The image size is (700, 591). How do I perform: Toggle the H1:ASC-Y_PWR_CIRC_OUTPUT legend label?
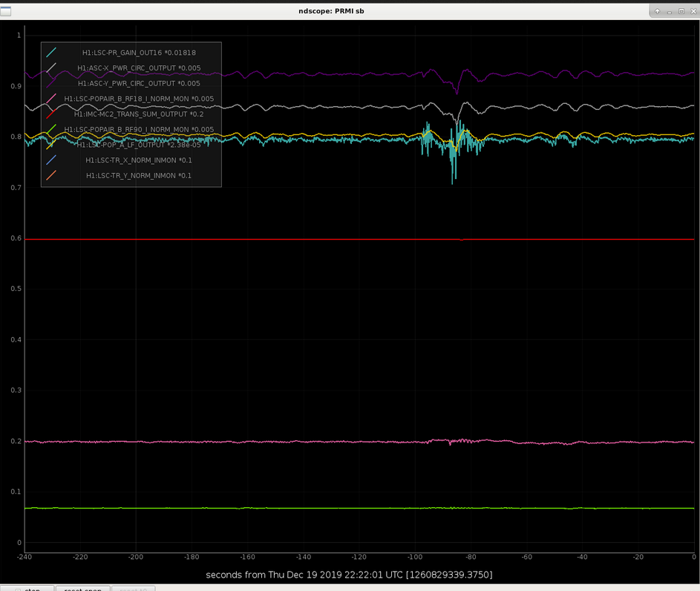(139, 83)
